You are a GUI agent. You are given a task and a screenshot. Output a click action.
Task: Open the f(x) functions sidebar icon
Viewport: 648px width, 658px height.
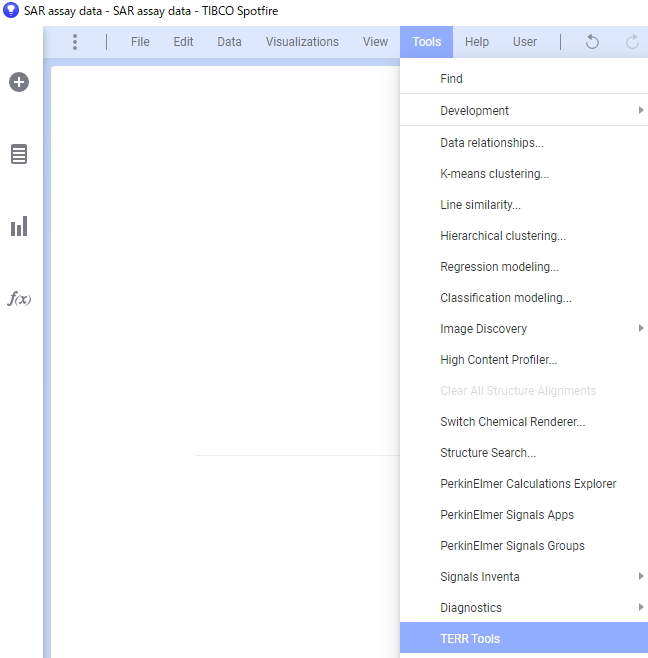click(19, 299)
